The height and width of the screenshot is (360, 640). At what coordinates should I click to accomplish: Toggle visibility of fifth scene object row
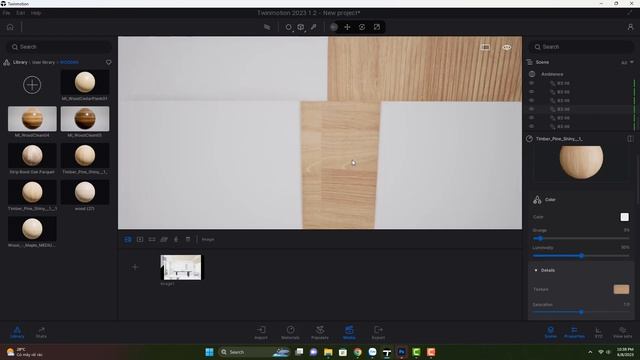coord(531,118)
